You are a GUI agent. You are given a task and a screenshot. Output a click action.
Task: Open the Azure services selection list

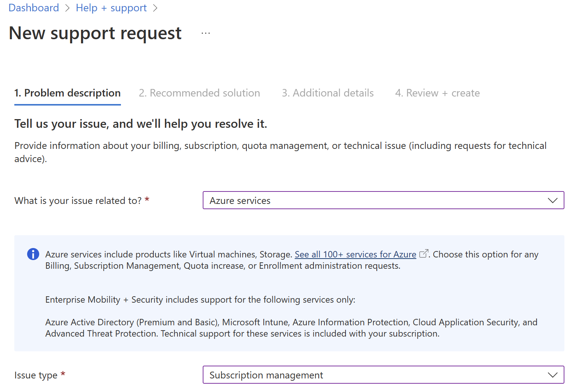[x=383, y=200]
